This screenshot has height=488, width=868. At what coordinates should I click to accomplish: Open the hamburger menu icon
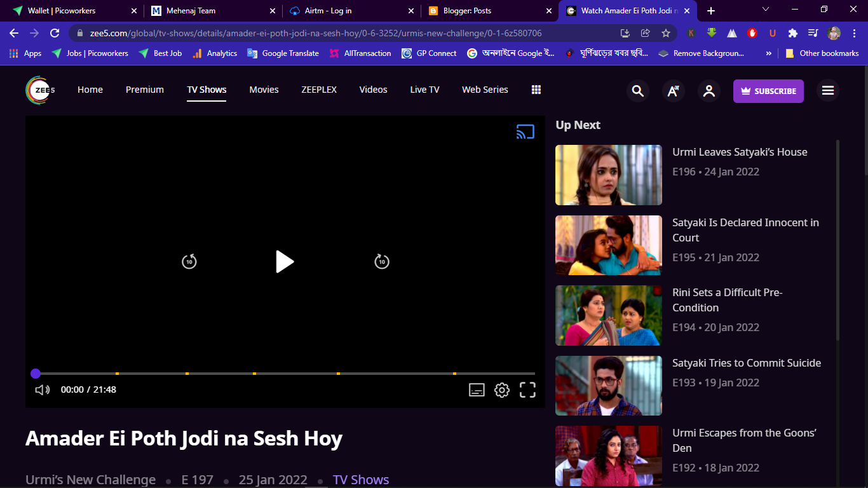(x=828, y=91)
